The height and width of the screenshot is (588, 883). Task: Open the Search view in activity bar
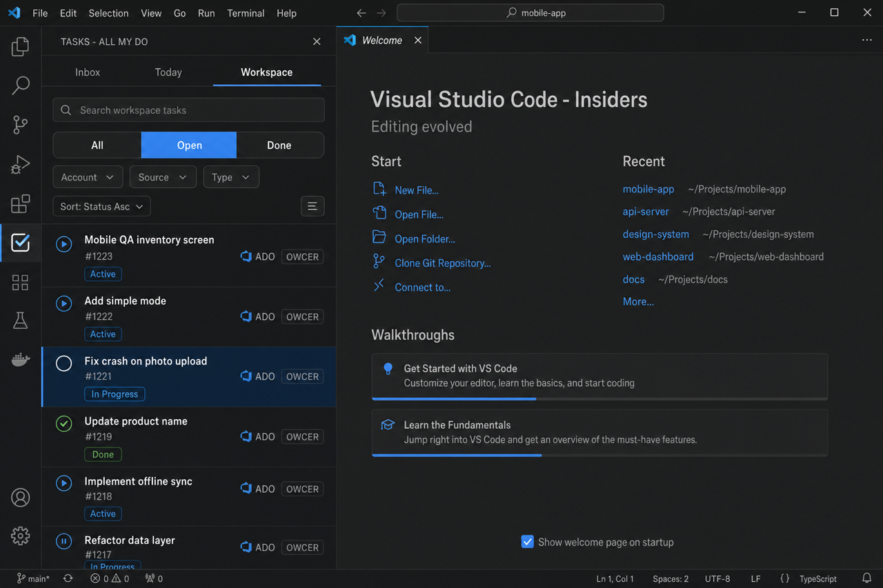tap(20, 85)
